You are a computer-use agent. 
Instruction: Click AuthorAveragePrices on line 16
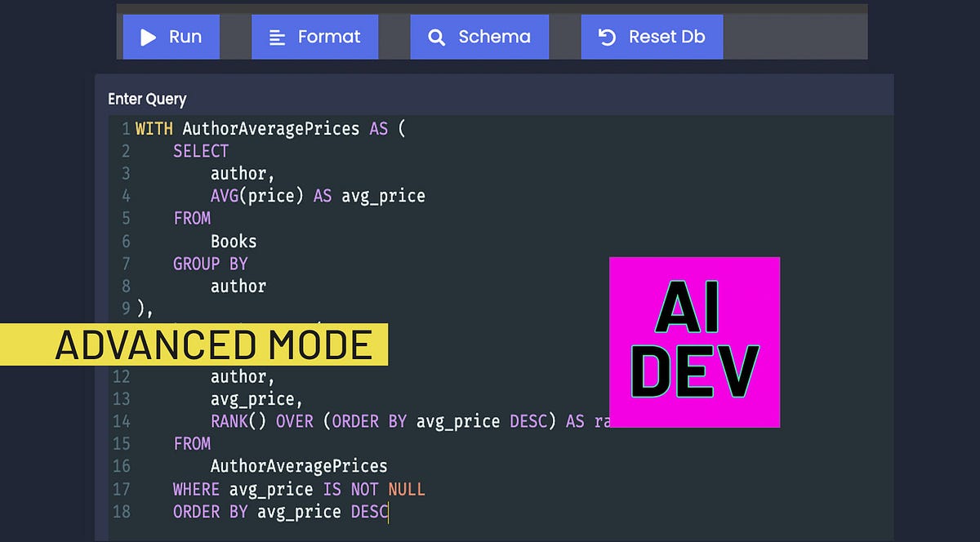(x=299, y=466)
